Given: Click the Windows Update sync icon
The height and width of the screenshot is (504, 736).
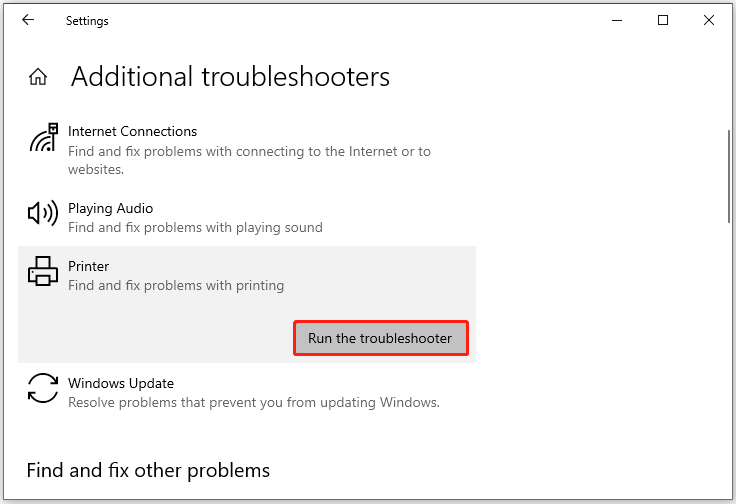Looking at the screenshot, I should click(x=42, y=388).
